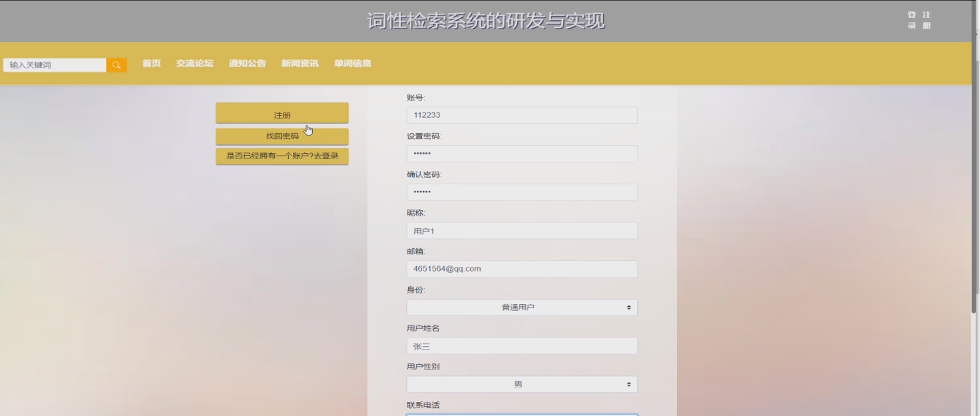Submit the form with the yellow 注册 button
The height and width of the screenshot is (416, 980).
coord(282,113)
